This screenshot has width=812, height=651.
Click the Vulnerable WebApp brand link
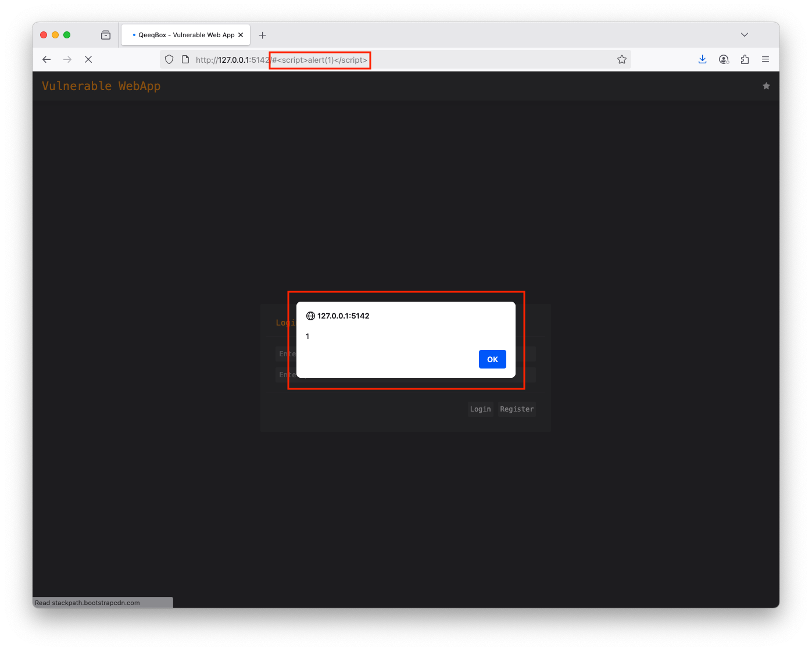101,86
